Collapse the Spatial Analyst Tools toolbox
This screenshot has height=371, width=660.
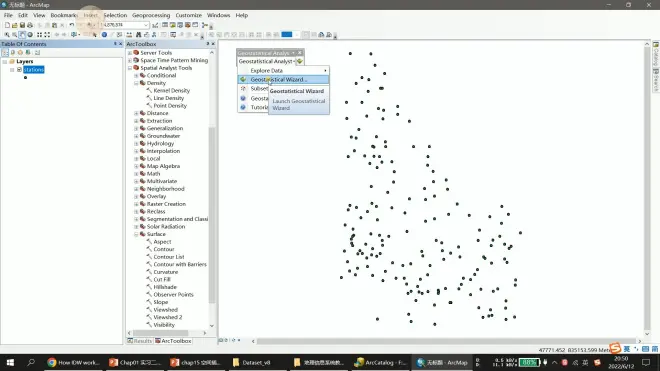click(130, 68)
